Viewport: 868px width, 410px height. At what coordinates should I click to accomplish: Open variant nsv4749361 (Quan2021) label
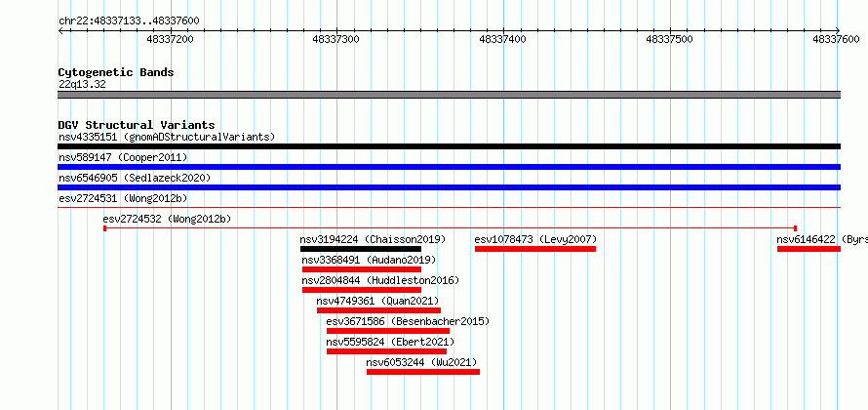pos(378,301)
